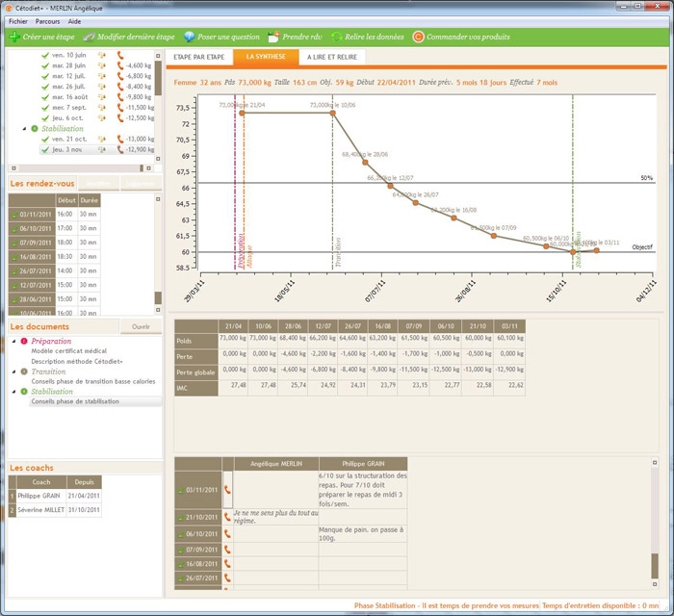Click the Modifier button for rendez-vous
Screen dimensions: 674x616
point(98,184)
